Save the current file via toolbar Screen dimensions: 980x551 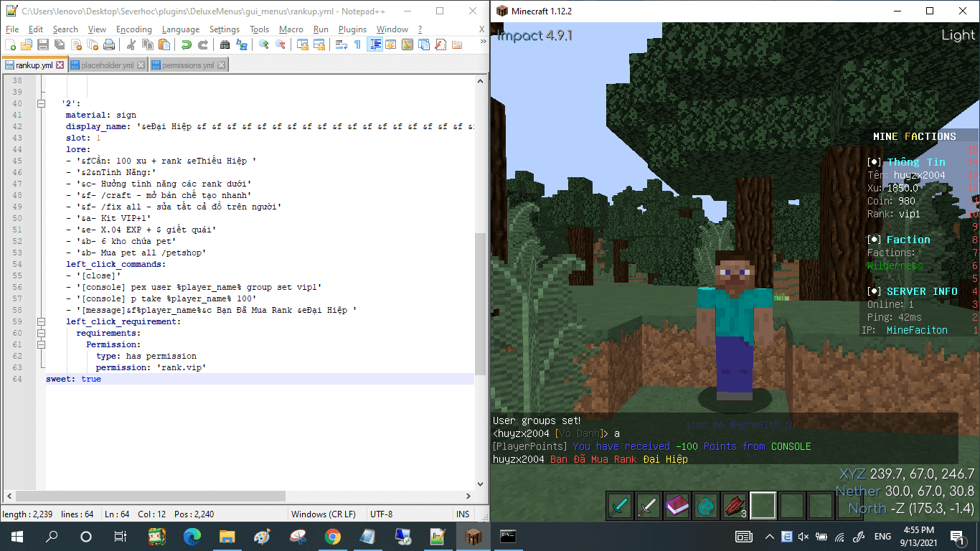pyautogui.click(x=43, y=44)
